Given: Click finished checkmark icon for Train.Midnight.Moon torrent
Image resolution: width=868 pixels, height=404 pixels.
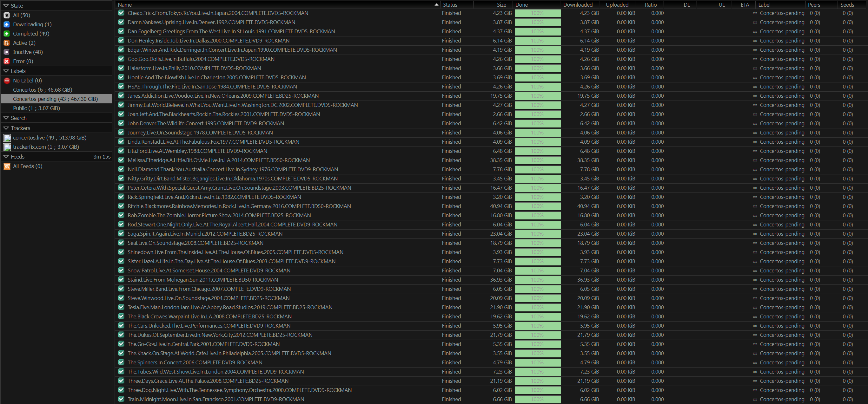Looking at the screenshot, I should [121, 399].
